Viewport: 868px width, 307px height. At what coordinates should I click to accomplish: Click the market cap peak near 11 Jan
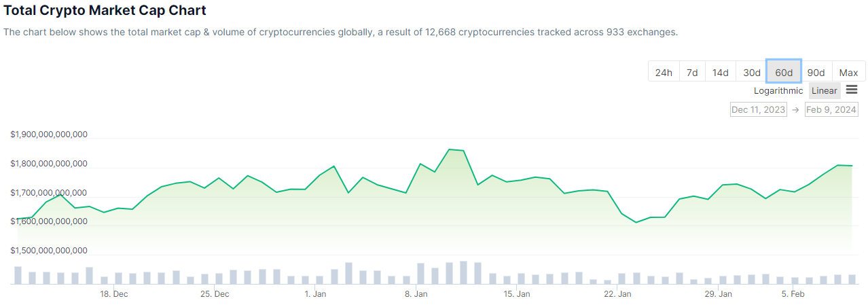pos(450,149)
